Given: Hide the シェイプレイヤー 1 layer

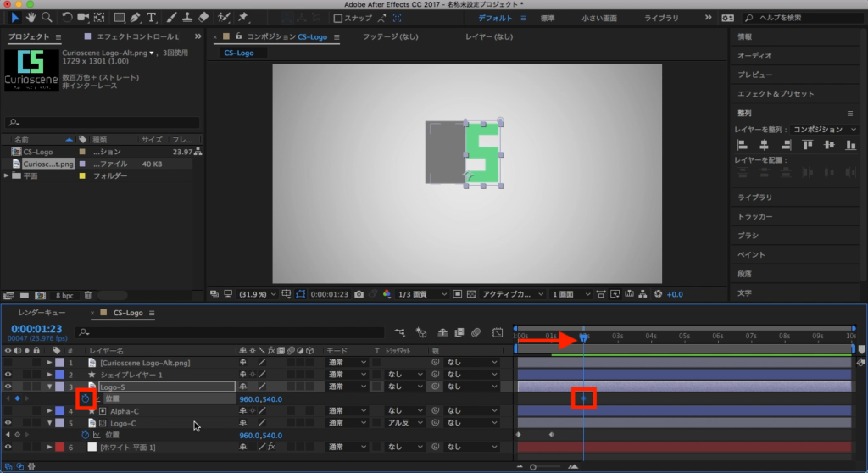Looking at the screenshot, I should click(8, 374).
